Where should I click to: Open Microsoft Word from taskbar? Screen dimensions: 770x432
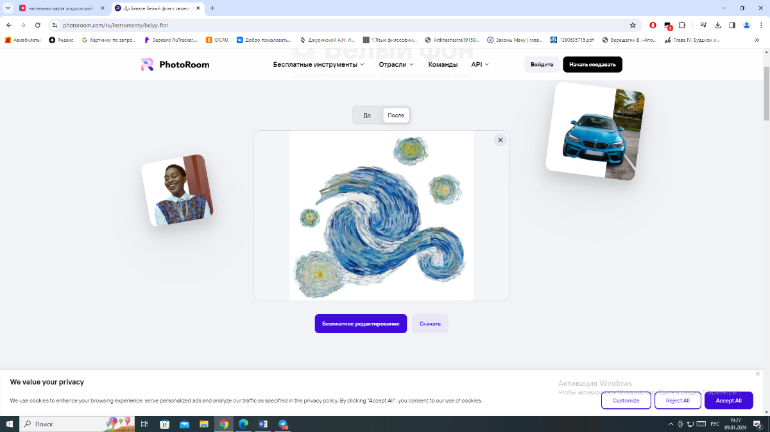[263, 424]
